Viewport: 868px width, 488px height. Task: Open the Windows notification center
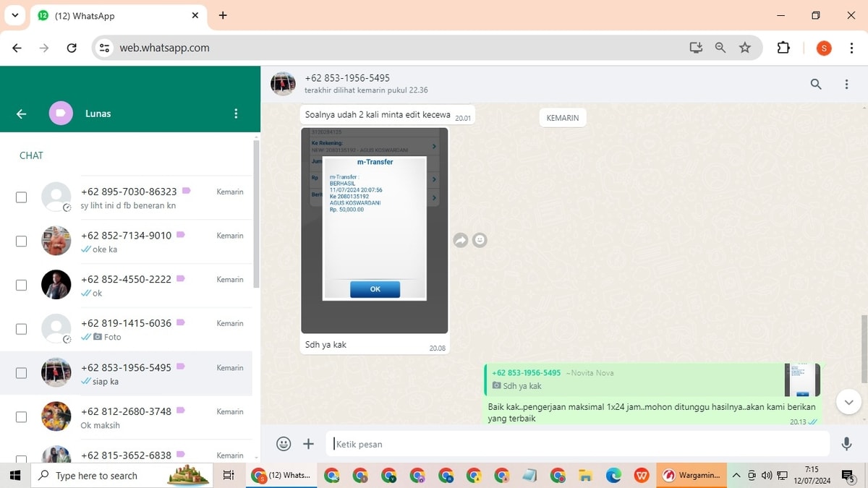(848, 476)
